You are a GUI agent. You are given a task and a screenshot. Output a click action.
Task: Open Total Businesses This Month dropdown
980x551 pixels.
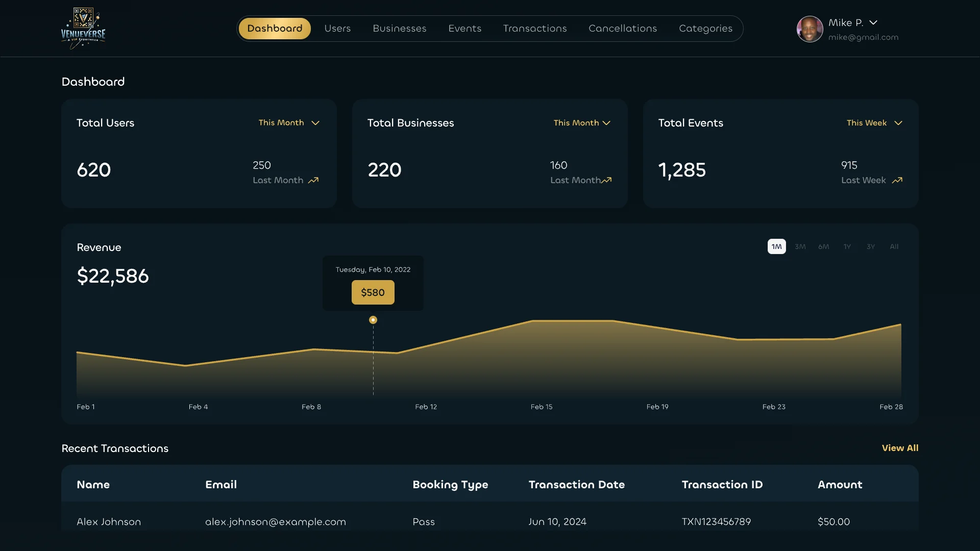(x=582, y=123)
